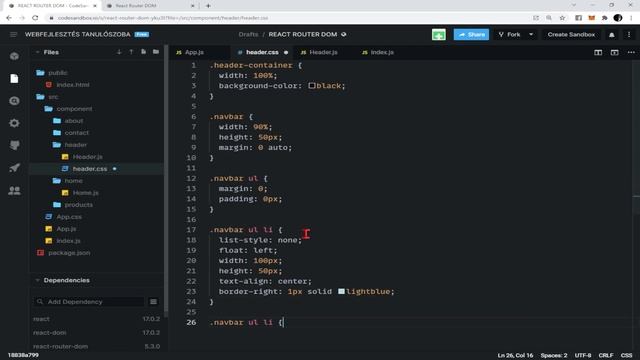Open the browser profile avatar

coord(618,18)
